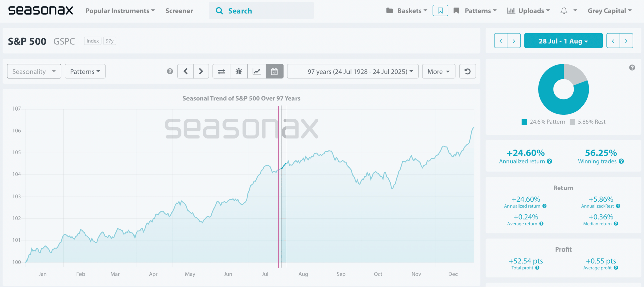644x287 pixels.
Task: Click the help icon by Annualized return under Return
Action: tap(544, 206)
